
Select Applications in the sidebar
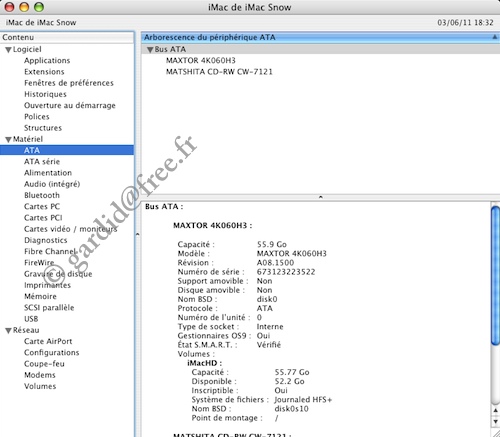click(47, 61)
